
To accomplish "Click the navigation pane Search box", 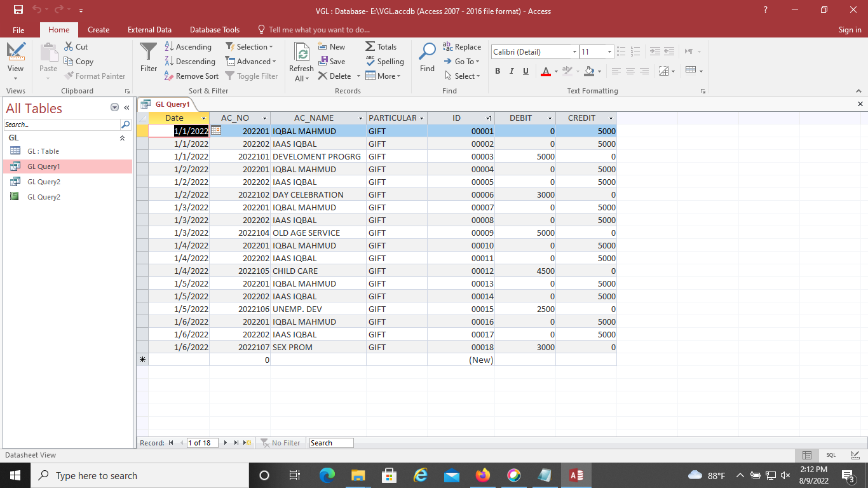I will [x=62, y=125].
